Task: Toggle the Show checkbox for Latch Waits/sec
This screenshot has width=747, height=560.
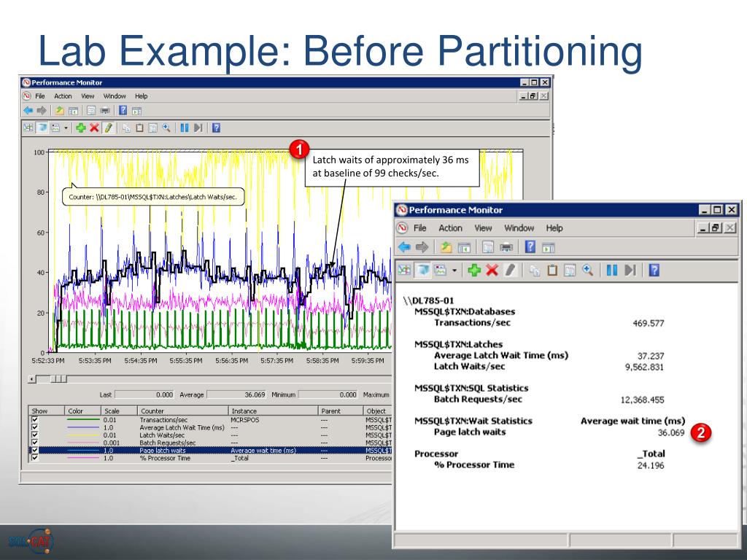Action: click(34, 435)
